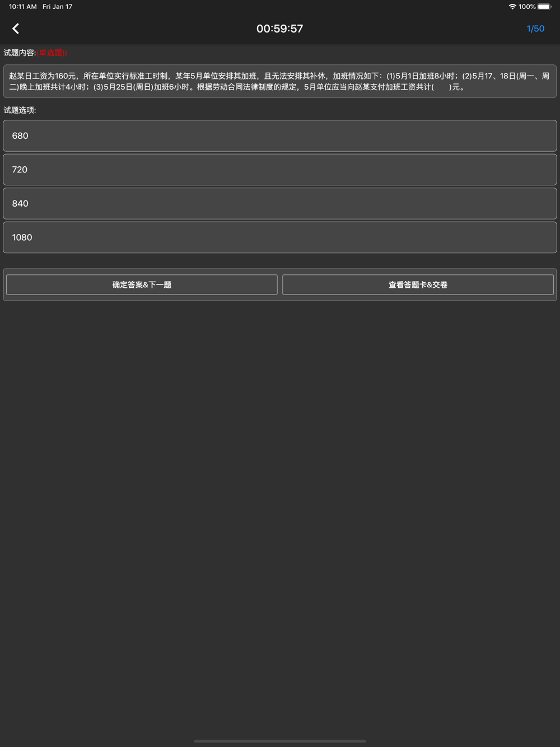Tap the 00:59:57 countdown timer
The width and height of the screenshot is (560, 747).
[279, 29]
